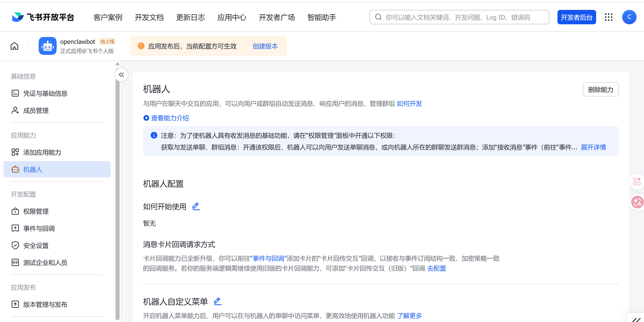Edit 机器人自定义菜单 with pencil icon

click(217, 301)
